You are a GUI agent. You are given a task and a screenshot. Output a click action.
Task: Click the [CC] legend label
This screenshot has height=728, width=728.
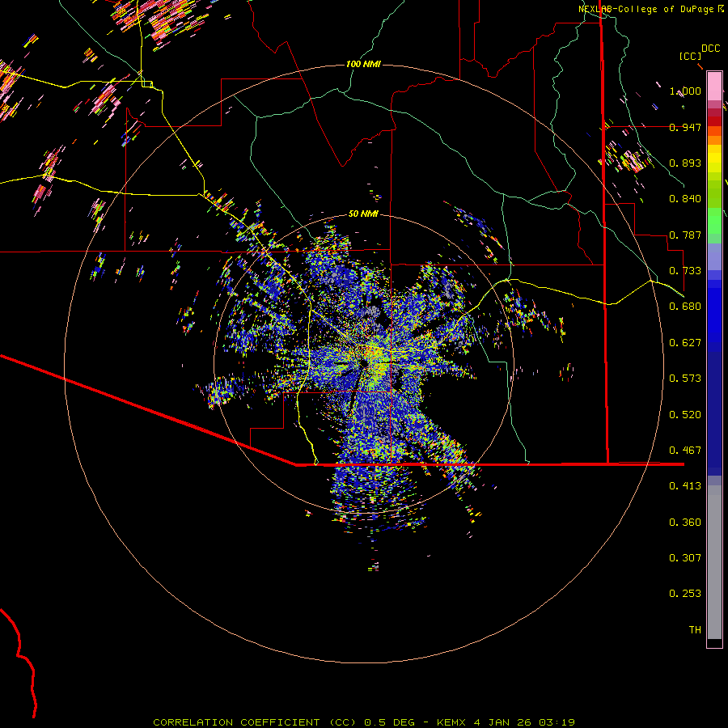[690, 56]
